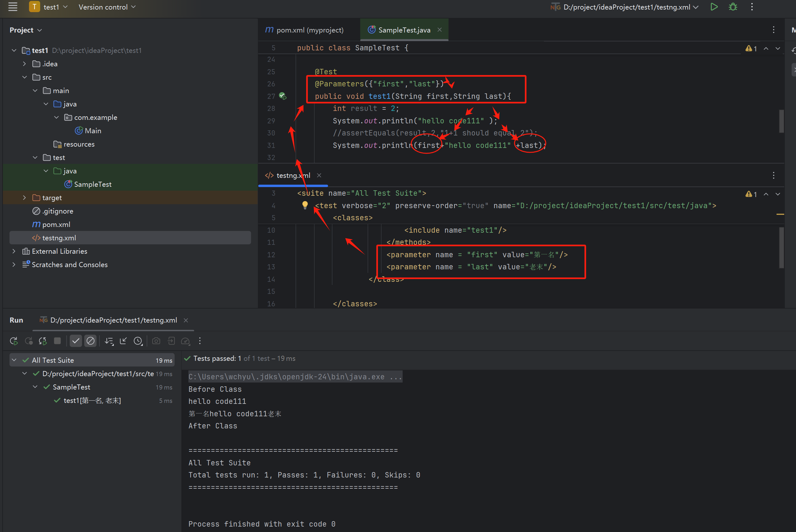Open the Version control dropdown

pyautogui.click(x=107, y=7)
